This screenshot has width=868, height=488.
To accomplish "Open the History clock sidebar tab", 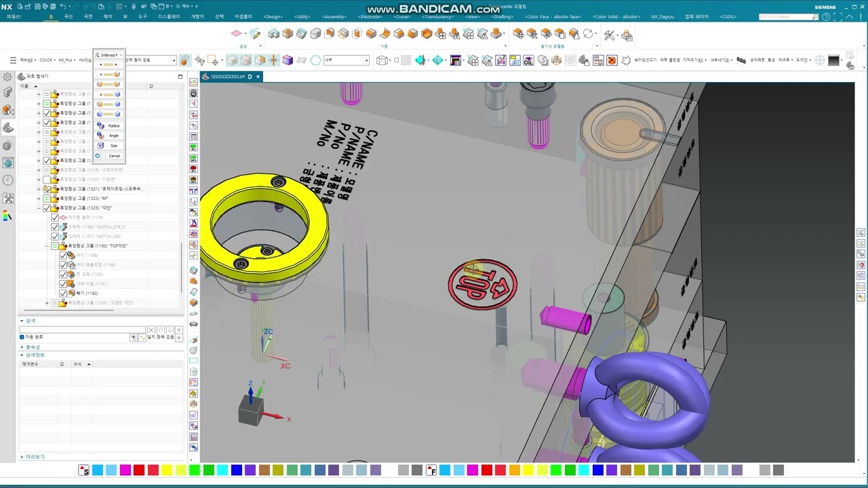I will (7, 180).
